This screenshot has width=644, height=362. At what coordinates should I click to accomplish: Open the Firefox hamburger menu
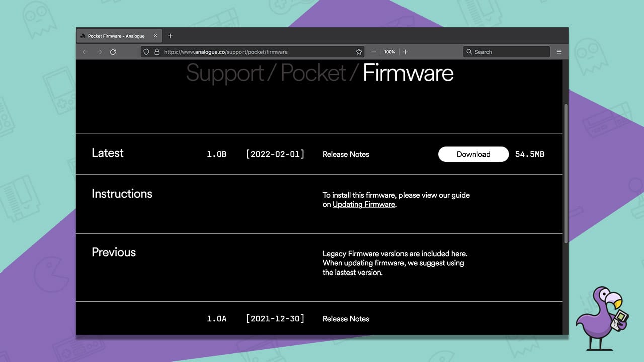coord(559,52)
